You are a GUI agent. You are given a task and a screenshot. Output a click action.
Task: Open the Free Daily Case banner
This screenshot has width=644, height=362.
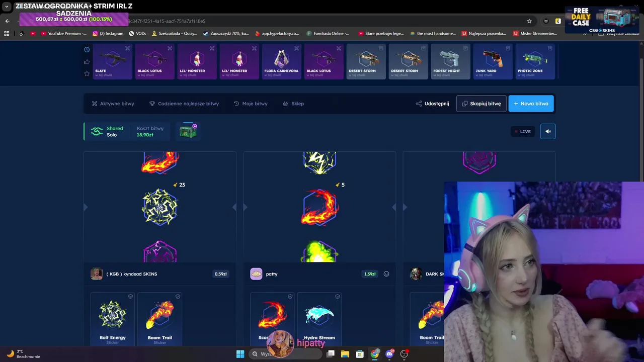[602, 20]
